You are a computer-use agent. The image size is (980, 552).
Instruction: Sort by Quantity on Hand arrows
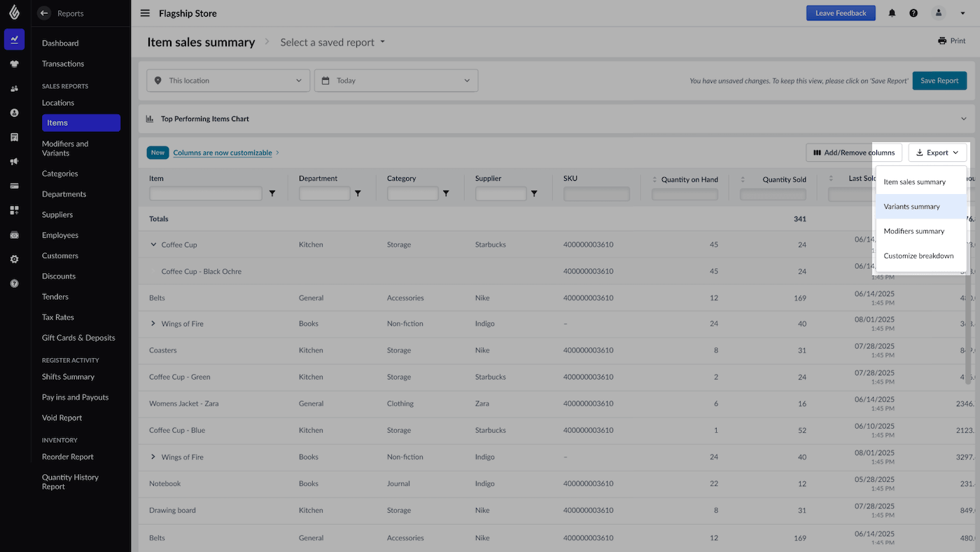click(x=655, y=179)
